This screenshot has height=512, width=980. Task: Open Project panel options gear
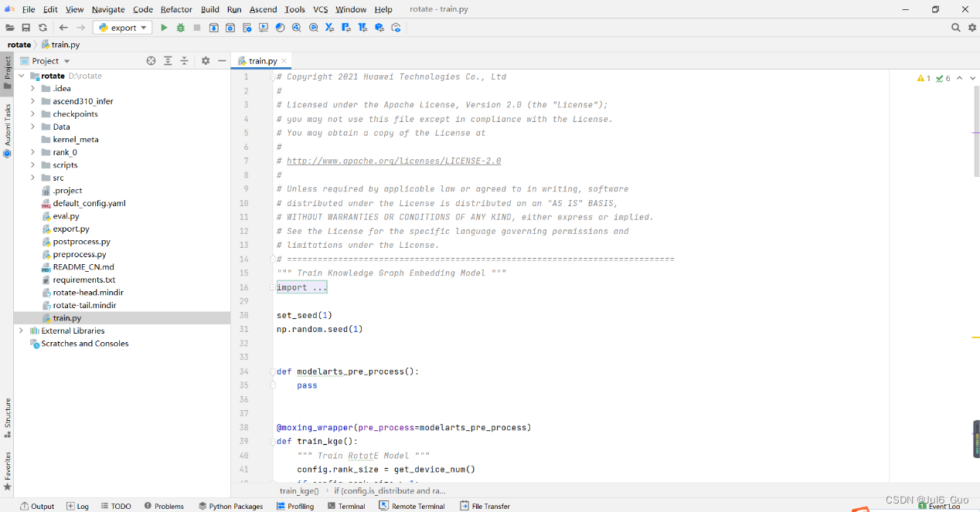pyautogui.click(x=206, y=60)
